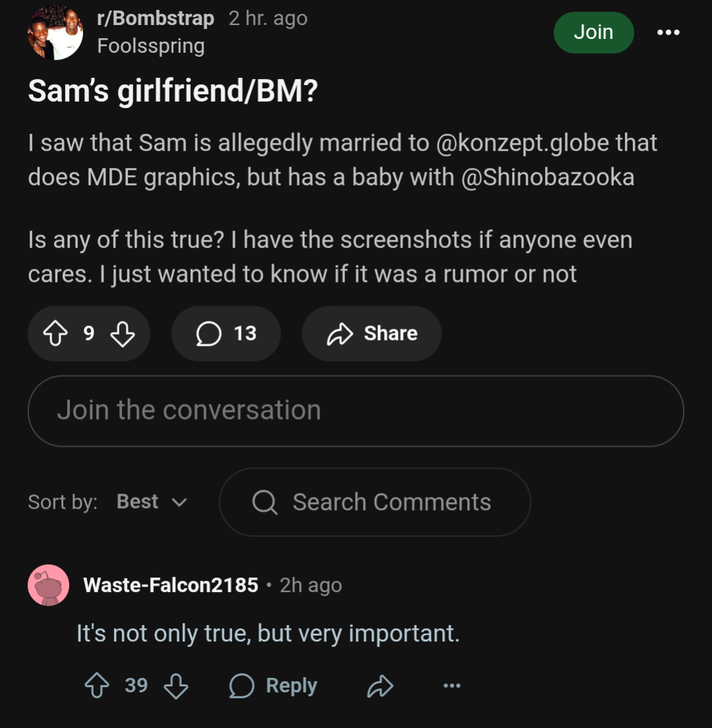Expand the Sort by Best dropdown
Image resolution: width=712 pixels, height=728 pixels.
(x=152, y=502)
